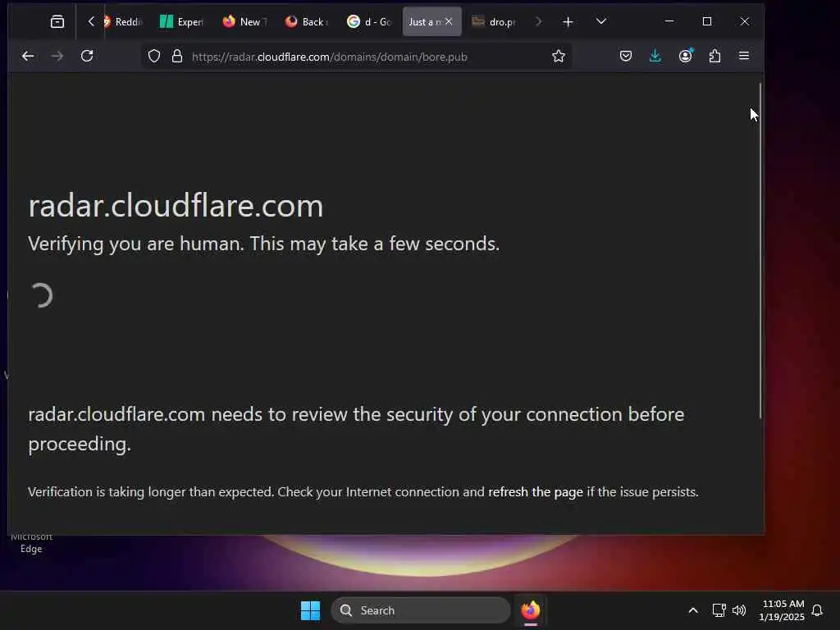Open network status in system tray
This screenshot has height=630, width=840.
coord(719,610)
